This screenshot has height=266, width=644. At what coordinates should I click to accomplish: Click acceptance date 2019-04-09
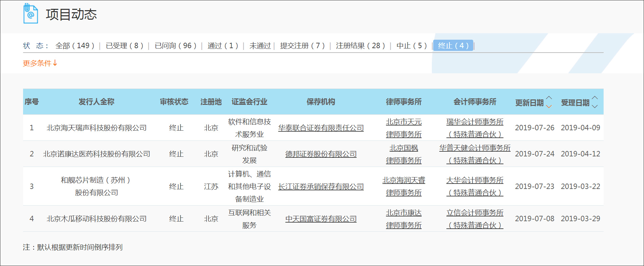[581, 128]
